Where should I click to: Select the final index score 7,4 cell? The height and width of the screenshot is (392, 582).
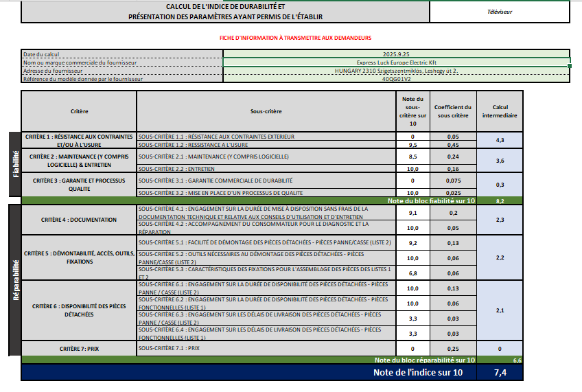pos(502,372)
